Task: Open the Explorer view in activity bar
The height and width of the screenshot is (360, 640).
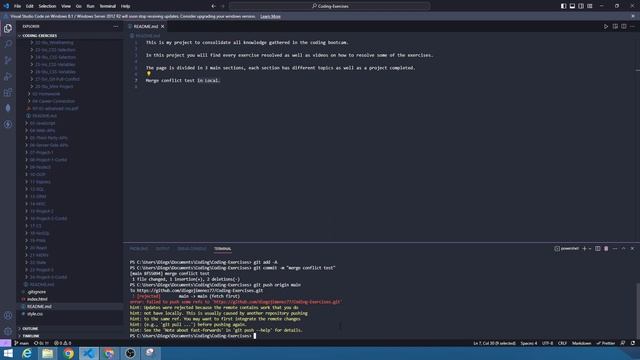Action: 8,28
